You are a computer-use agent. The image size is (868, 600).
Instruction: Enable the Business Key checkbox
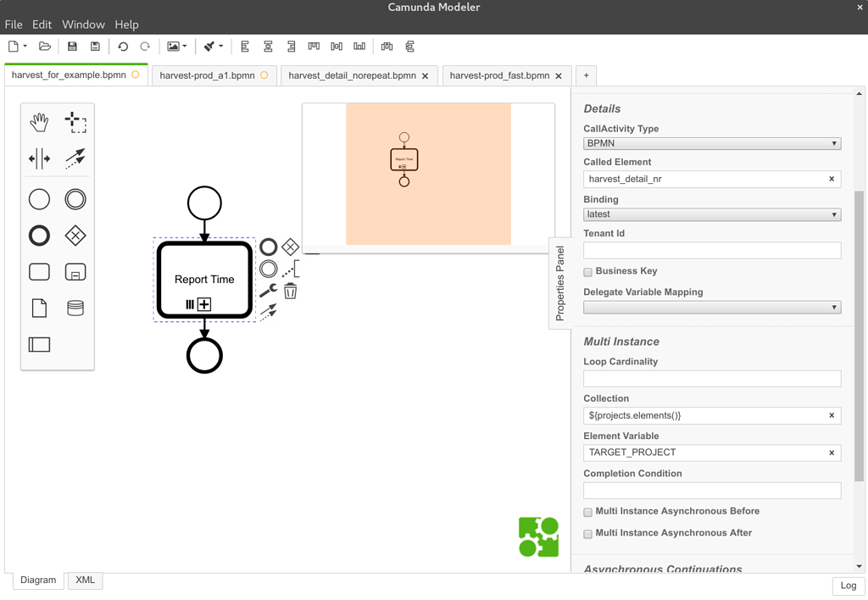pos(587,271)
